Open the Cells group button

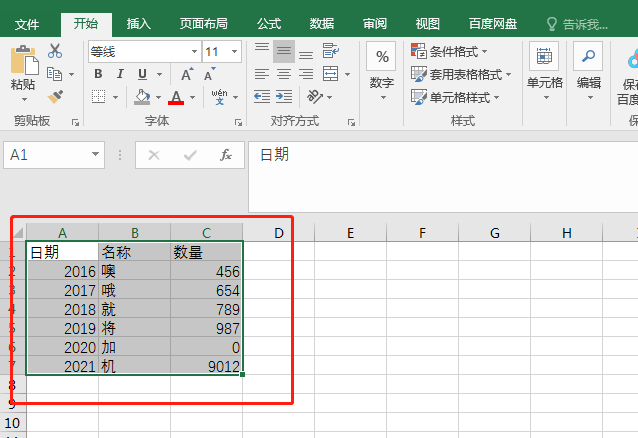(x=544, y=56)
